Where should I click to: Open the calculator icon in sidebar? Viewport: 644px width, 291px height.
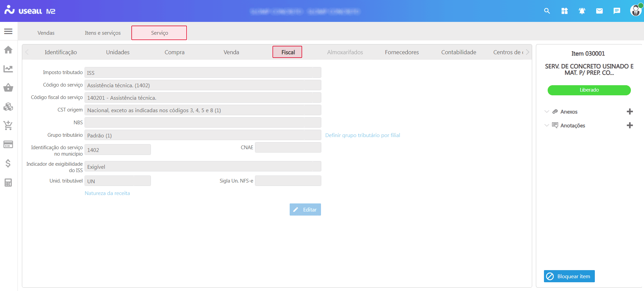point(8,183)
